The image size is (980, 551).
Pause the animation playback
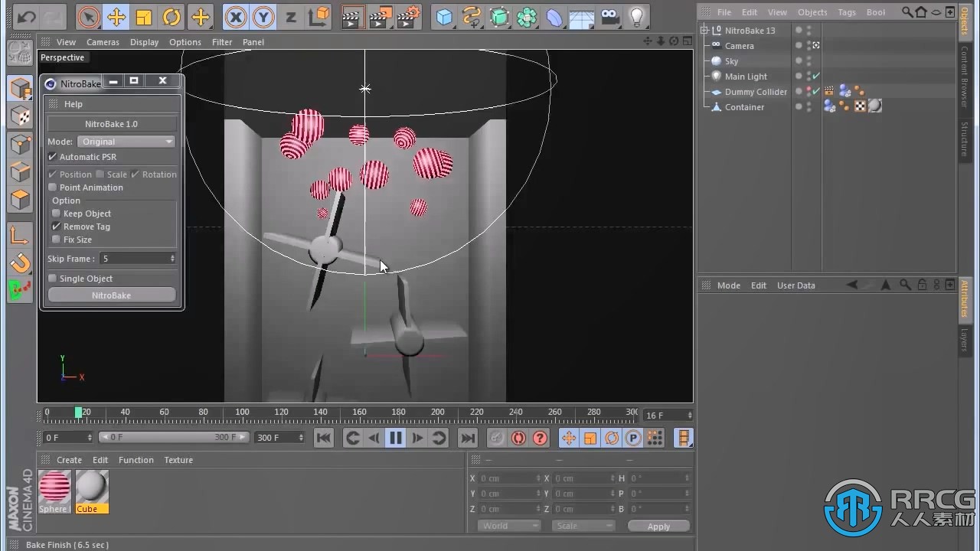pos(395,438)
